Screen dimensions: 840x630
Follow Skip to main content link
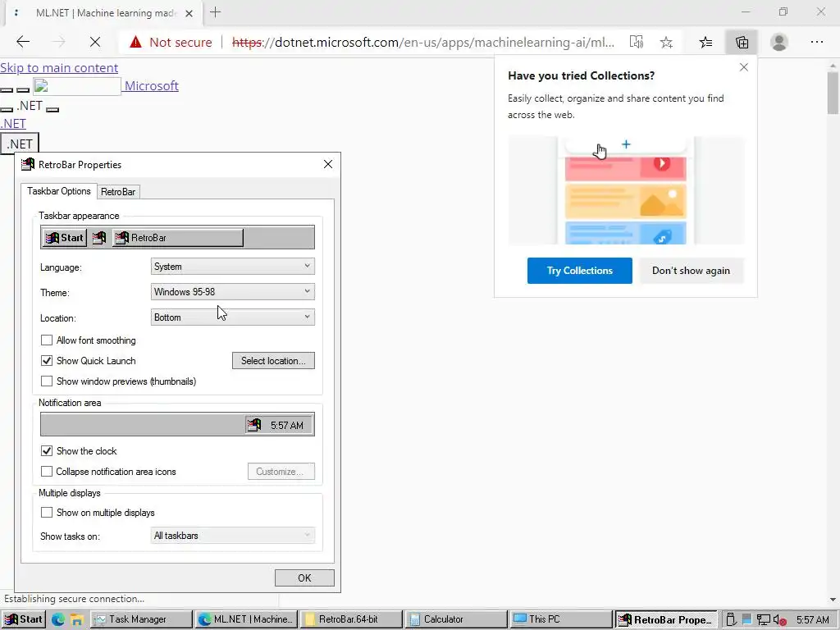click(59, 68)
